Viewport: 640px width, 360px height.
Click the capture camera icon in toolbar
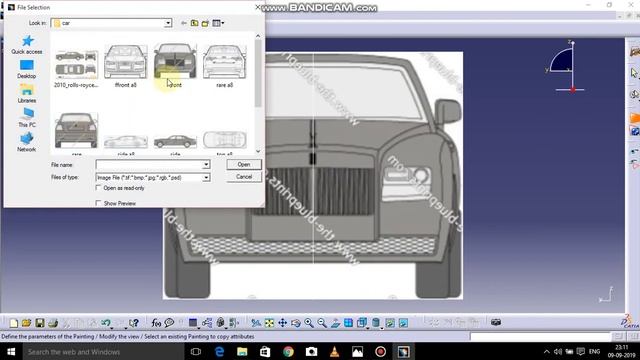tap(496, 322)
